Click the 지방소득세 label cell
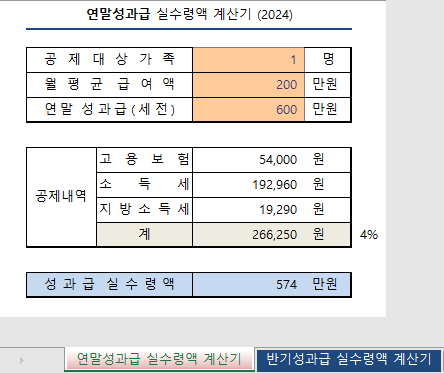 [144, 210]
